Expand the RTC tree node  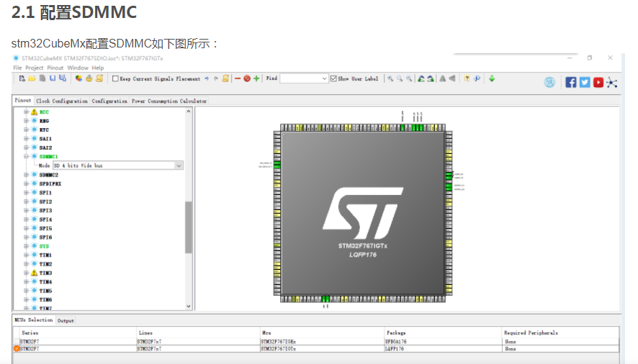(x=26, y=129)
